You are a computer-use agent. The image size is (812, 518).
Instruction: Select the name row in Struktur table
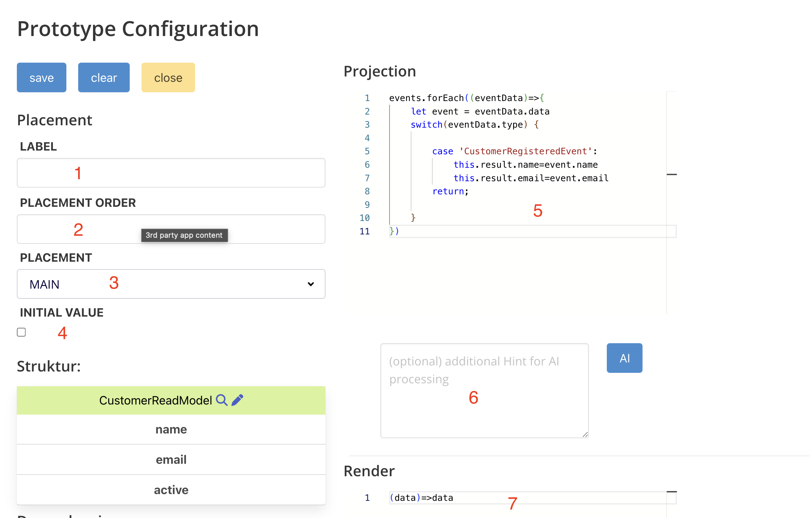170,429
